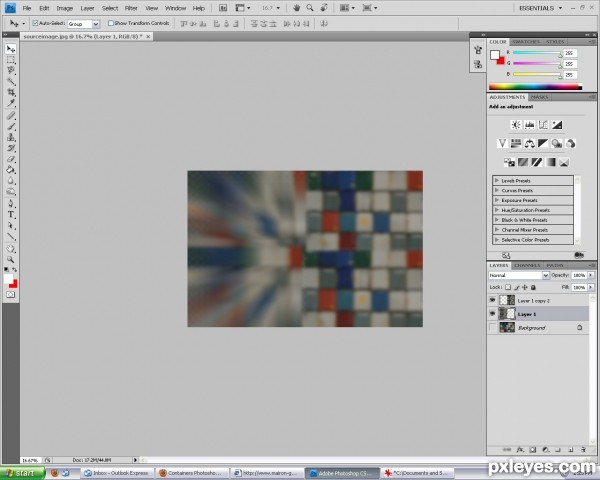Viewport: 600px width, 480px height.
Task: Hide Layer 1 copy 2 visibility eye
Action: (492, 300)
